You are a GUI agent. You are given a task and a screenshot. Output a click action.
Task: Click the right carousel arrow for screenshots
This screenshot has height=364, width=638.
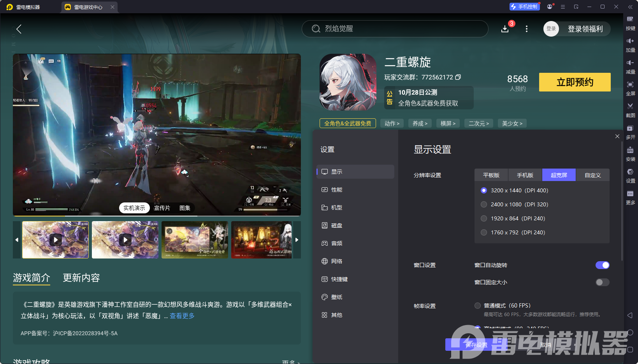point(297,240)
